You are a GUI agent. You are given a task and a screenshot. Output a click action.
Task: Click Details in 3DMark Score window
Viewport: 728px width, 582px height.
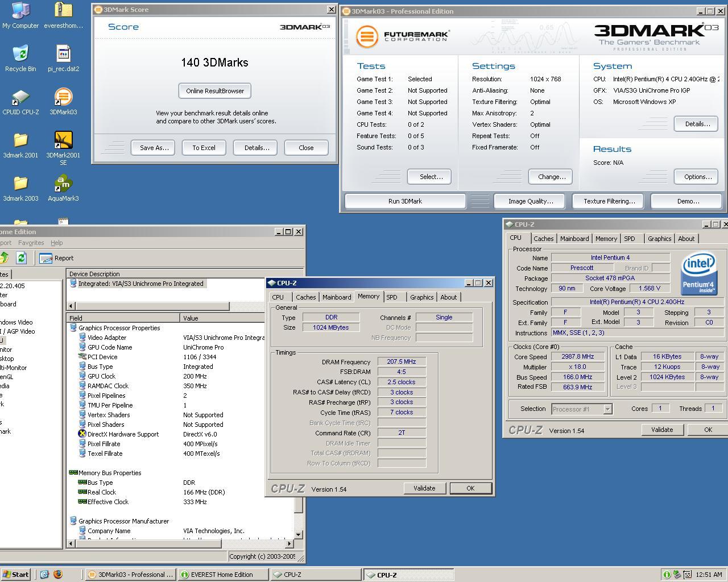pos(257,148)
